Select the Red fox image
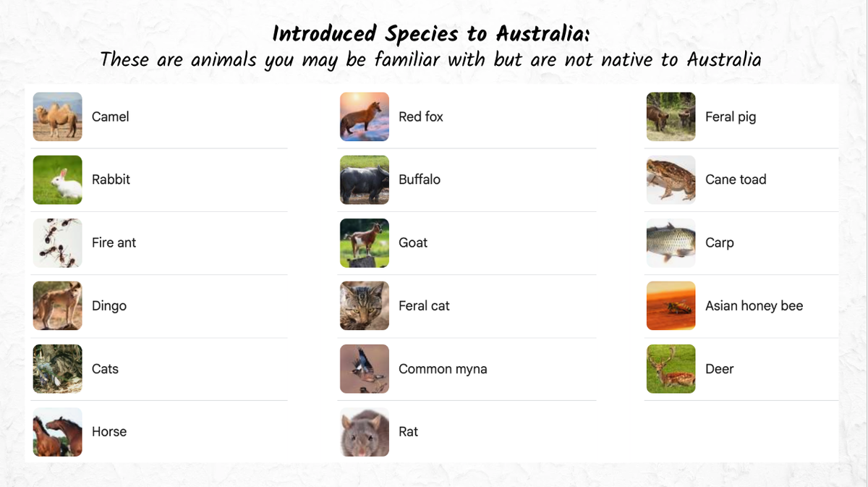The image size is (868, 487). tap(365, 117)
